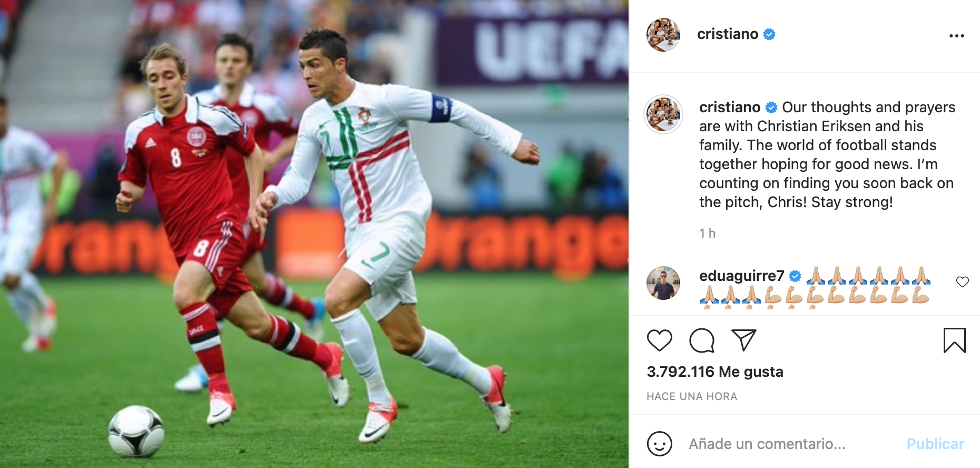Click the '1 h' caption time label
Viewport: 980px width, 468px height.
[707, 233]
